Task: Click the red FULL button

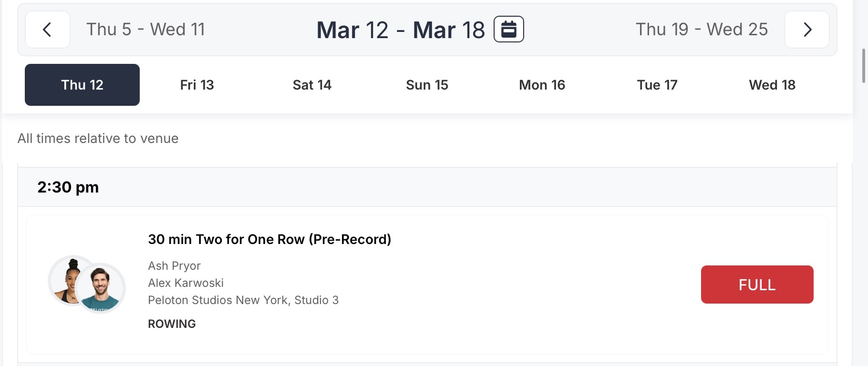Action: [x=756, y=284]
